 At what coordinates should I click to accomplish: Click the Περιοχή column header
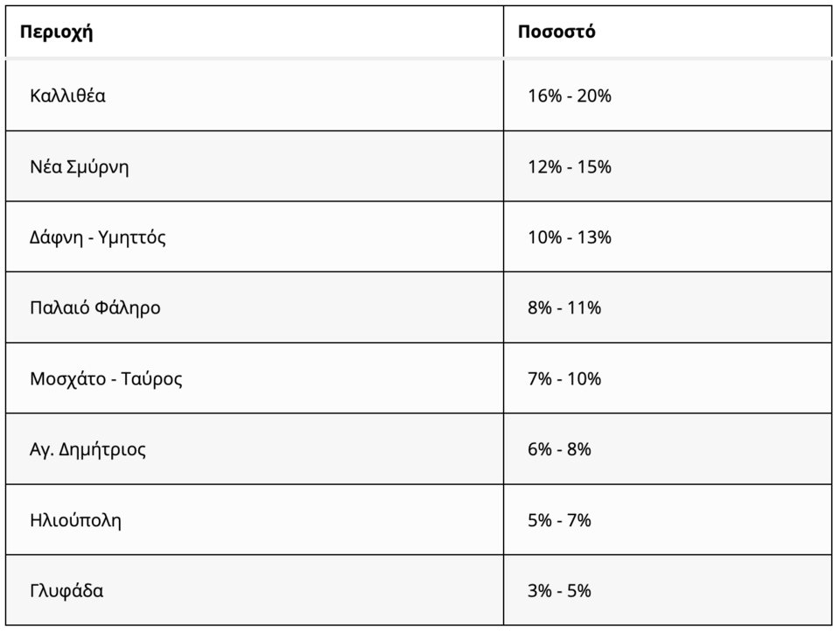point(57,33)
